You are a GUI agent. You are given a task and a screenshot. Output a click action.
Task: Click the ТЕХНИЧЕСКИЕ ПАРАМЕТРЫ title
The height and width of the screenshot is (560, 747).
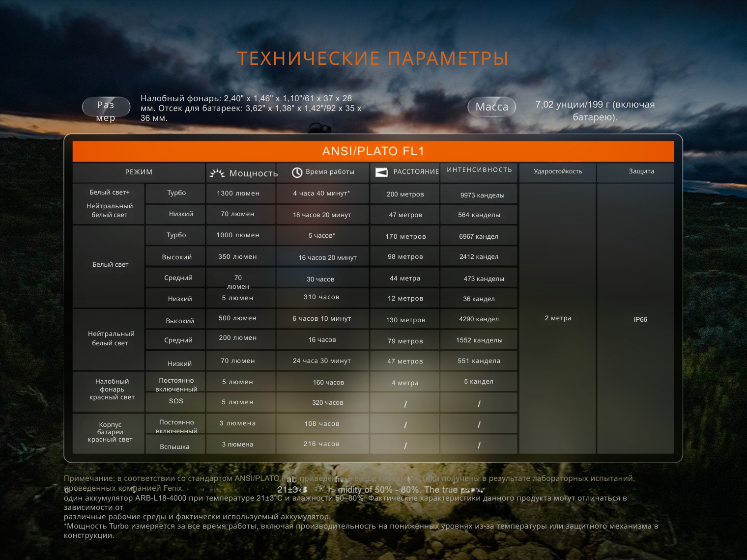[x=373, y=58]
